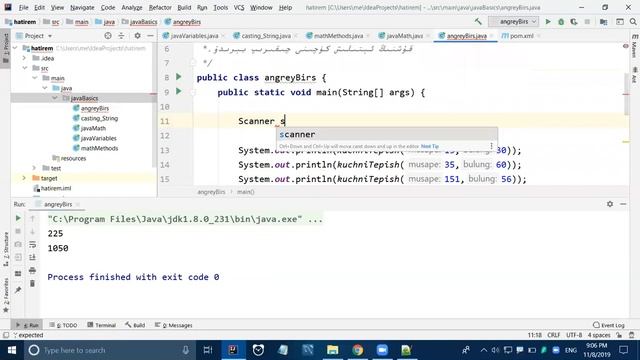Click the Next Tip link in completion popup
Screen dimensions: 640x360
pos(429,146)
